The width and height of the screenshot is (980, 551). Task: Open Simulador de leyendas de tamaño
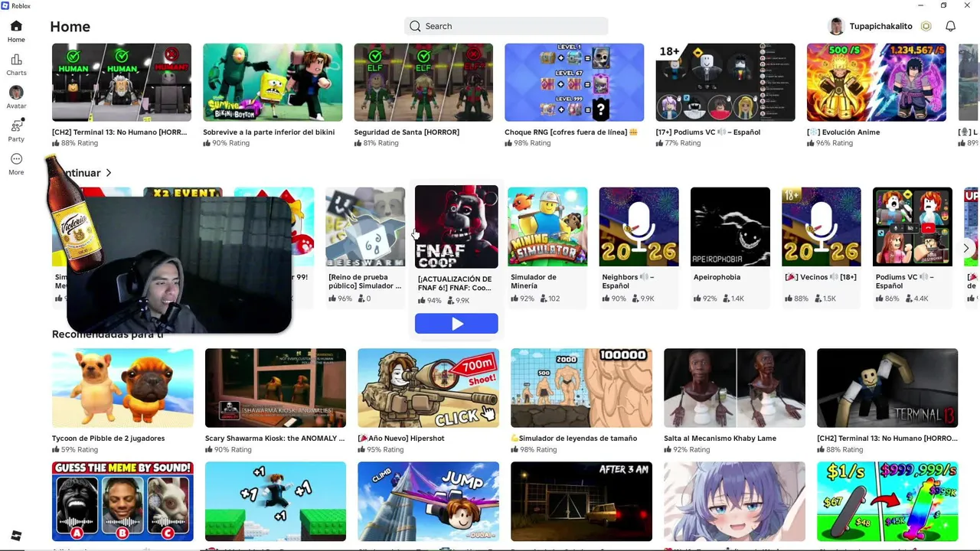click(582, 388)
